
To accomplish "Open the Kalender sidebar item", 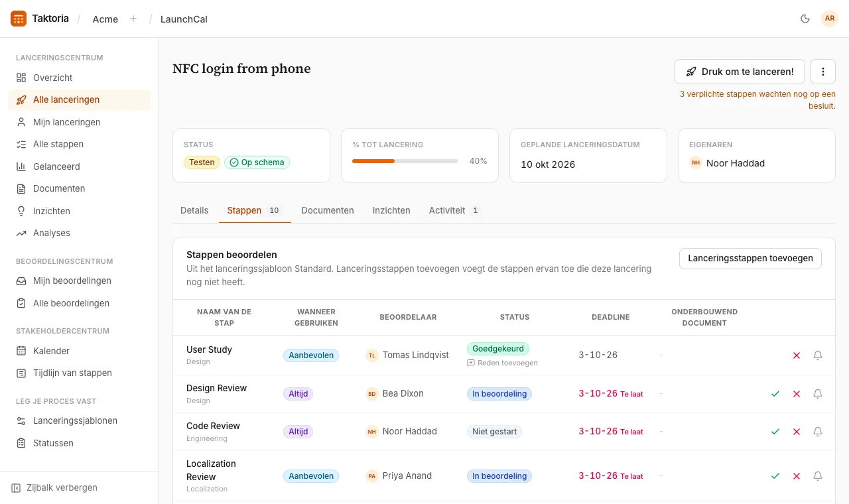I will 79,351.
